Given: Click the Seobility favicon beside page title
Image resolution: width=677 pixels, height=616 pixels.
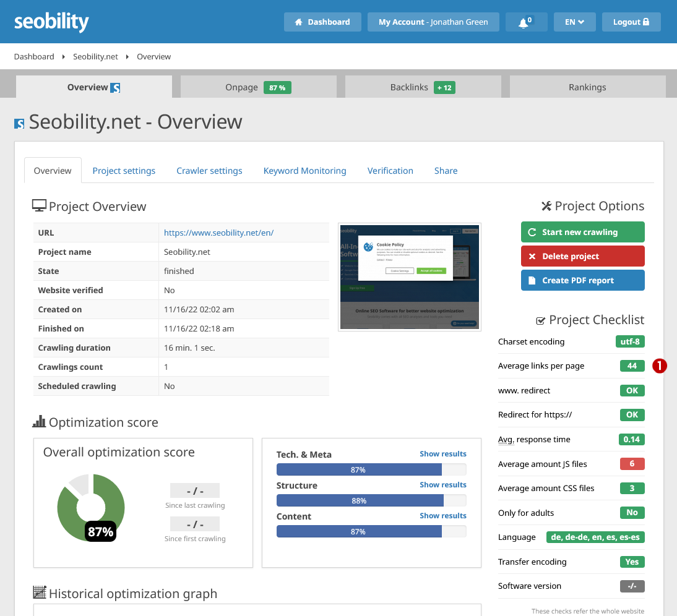Looking at the screenshot, I should [19, 124].
